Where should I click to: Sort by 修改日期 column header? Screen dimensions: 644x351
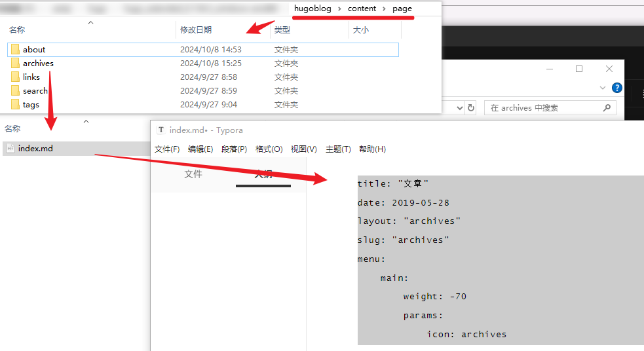tap(196, 30)
